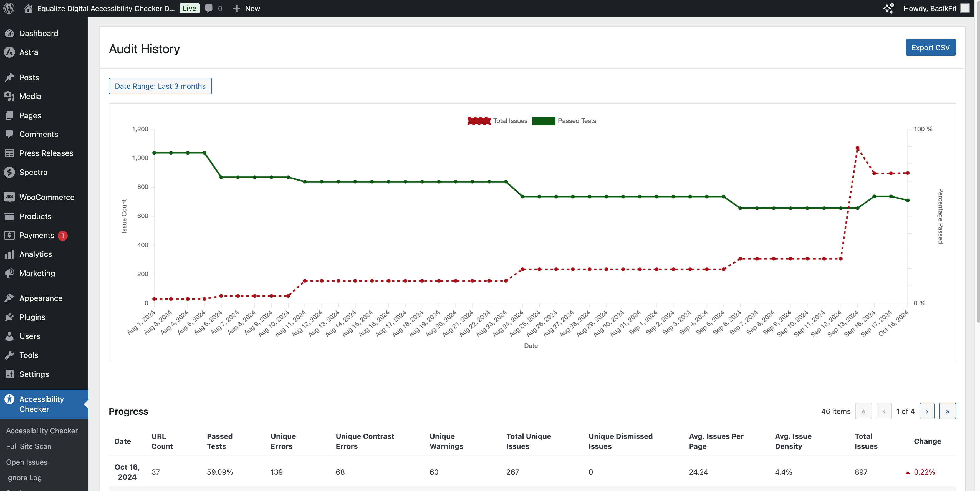980x491 pixels.
Task: Click the Astra logo icon
Action: tap(9, 52)
